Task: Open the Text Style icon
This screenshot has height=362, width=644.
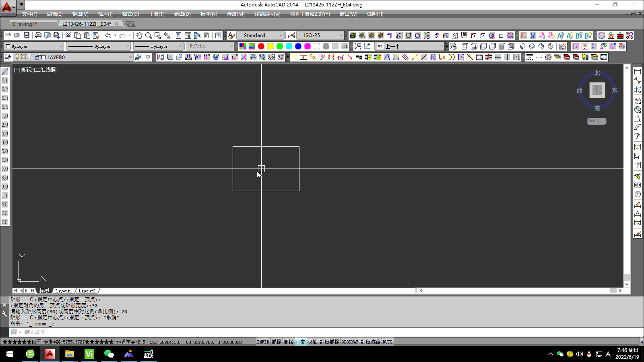Action: [231, 35]
